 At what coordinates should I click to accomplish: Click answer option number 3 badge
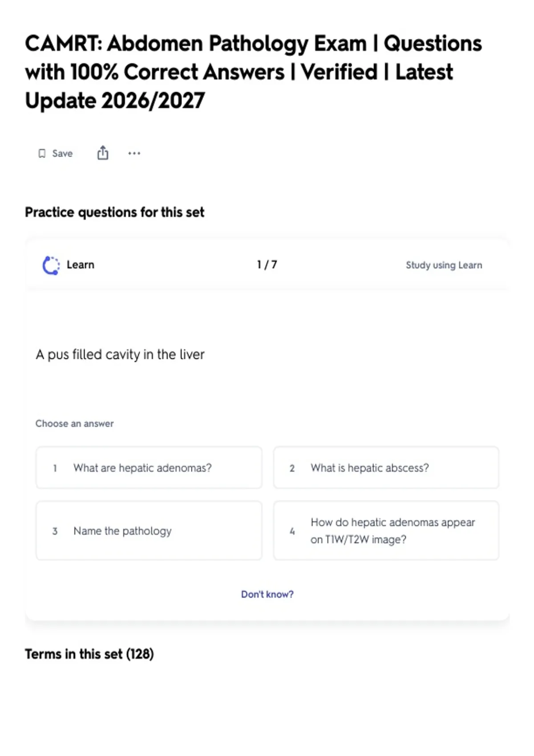click(x=55, y=531)
